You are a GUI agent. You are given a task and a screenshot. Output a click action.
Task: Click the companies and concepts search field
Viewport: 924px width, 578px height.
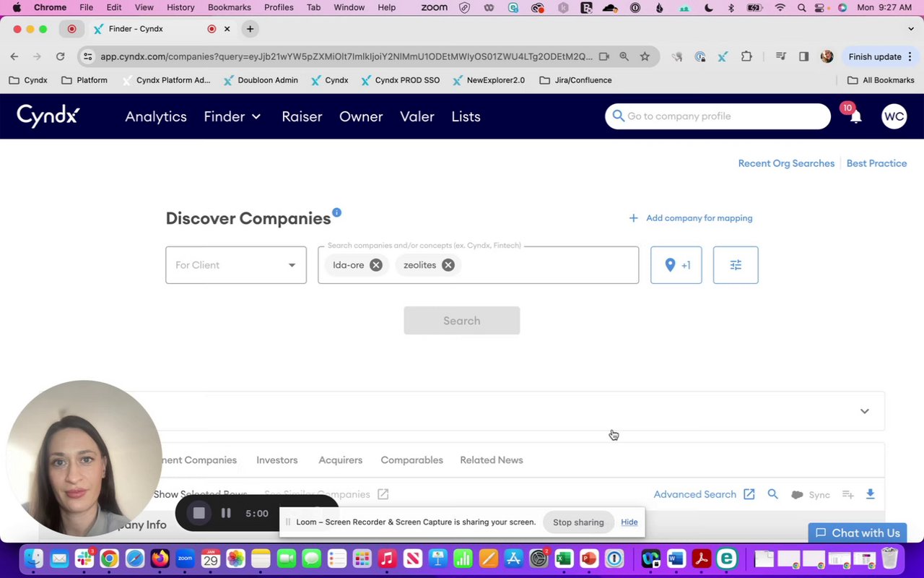[x=478, y=265]
